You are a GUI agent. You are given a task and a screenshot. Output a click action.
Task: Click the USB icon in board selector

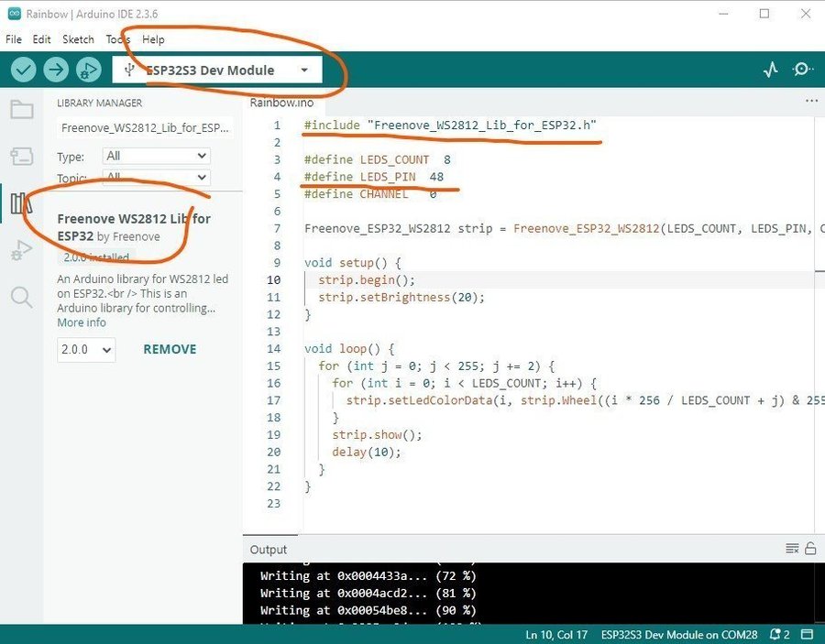point(129,70)
